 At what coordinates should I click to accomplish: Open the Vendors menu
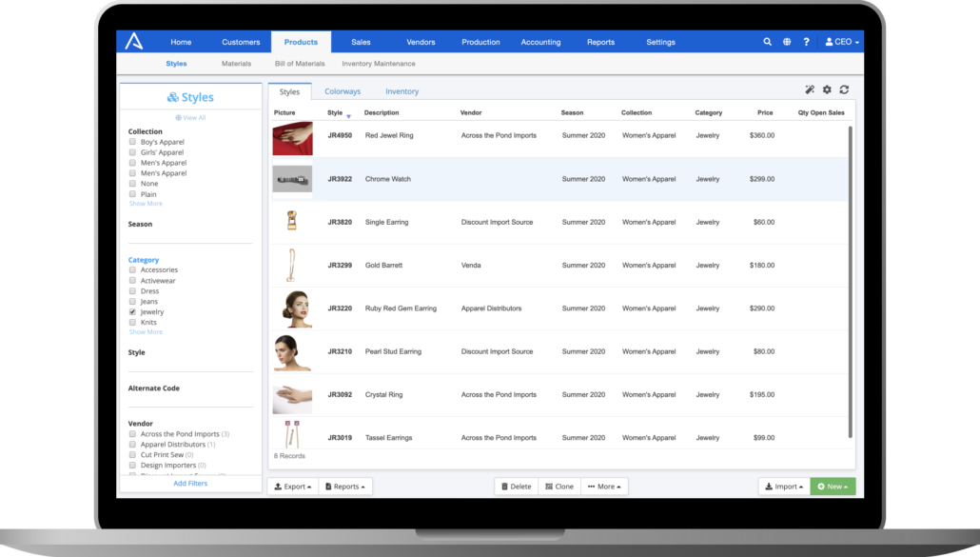[421, 42]
